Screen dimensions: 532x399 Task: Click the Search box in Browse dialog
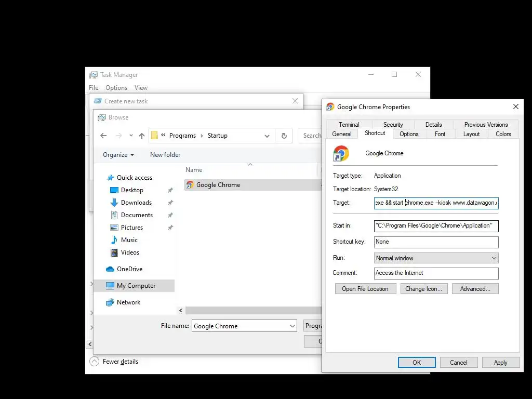pyautogui.click(x=311, y=136)
